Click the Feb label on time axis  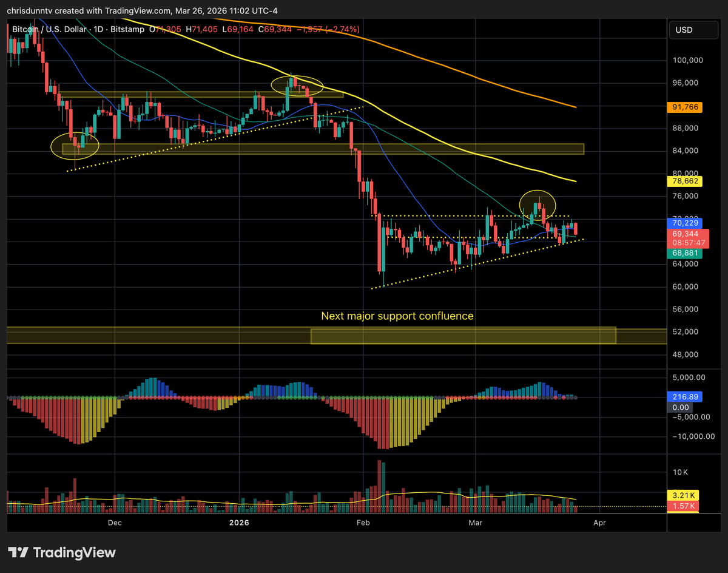[x=363, y=522]
